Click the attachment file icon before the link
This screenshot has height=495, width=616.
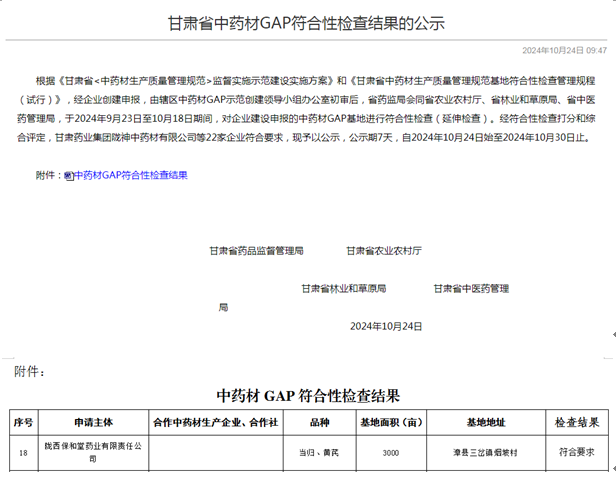68,175
